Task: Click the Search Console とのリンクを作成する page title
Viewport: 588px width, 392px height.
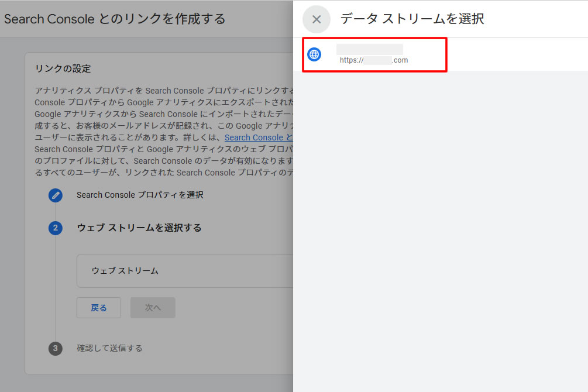Action: pyautogui.click(x=114, y=19)
